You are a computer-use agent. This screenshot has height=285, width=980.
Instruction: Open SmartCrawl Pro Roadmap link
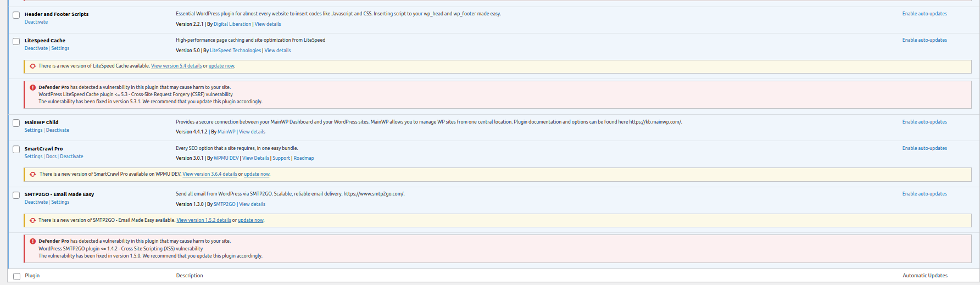click(x=304, y=158)
